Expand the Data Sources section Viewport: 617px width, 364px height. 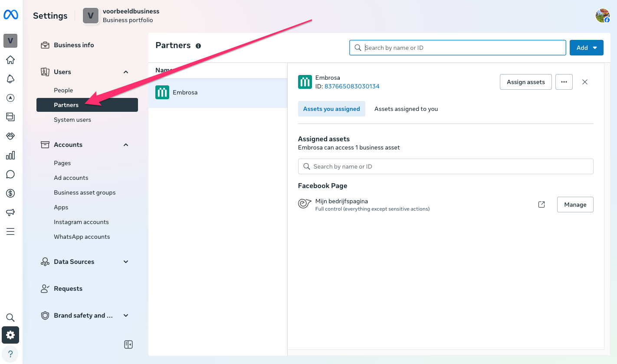click(x=126, y=262)
